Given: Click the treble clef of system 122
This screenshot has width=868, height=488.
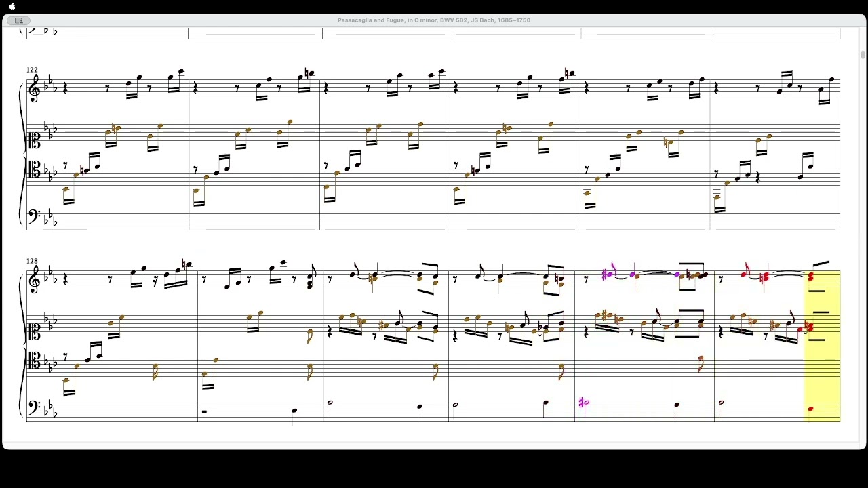Looking at the screenshot, I should click(x=33, y=87).
